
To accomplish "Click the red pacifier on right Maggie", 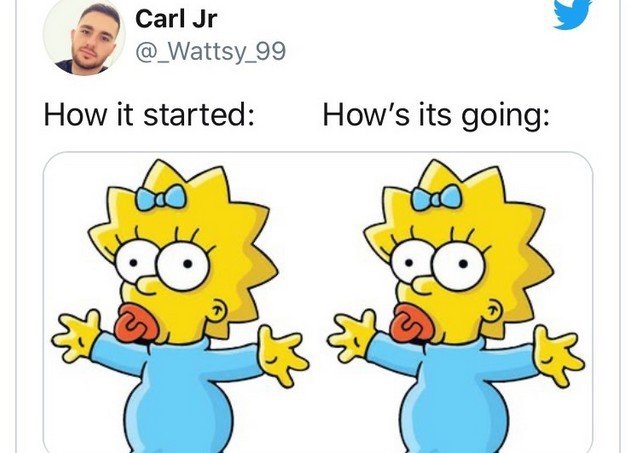I will pos(411,324).
